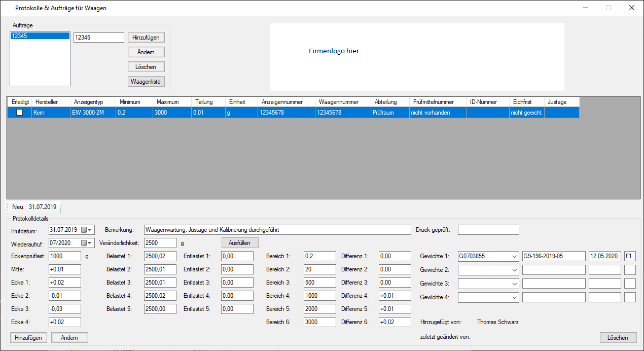644x351 pixels.
Task: Click Löschen in the Aufträge group
Action: [x=146, y=67]
